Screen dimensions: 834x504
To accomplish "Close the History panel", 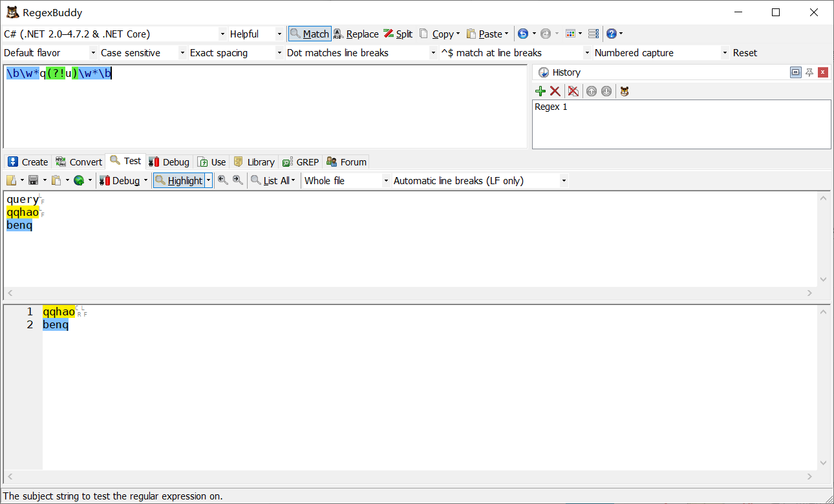I will coord(823,72).
